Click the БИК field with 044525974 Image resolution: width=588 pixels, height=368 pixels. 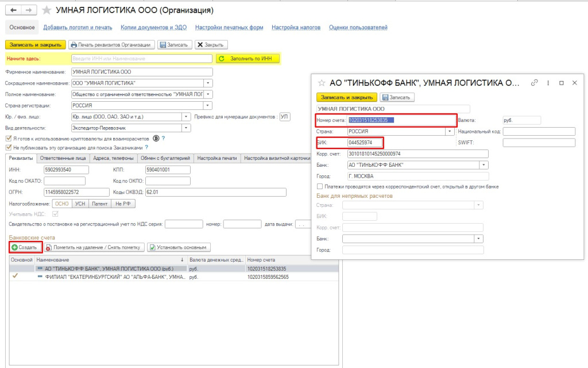point(365,143)
